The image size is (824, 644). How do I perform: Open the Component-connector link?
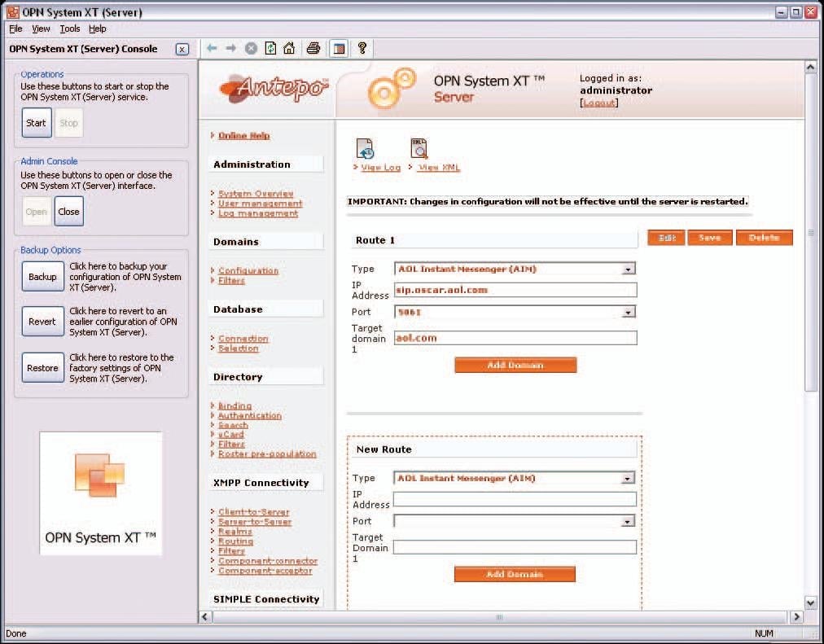click(268, 561)
